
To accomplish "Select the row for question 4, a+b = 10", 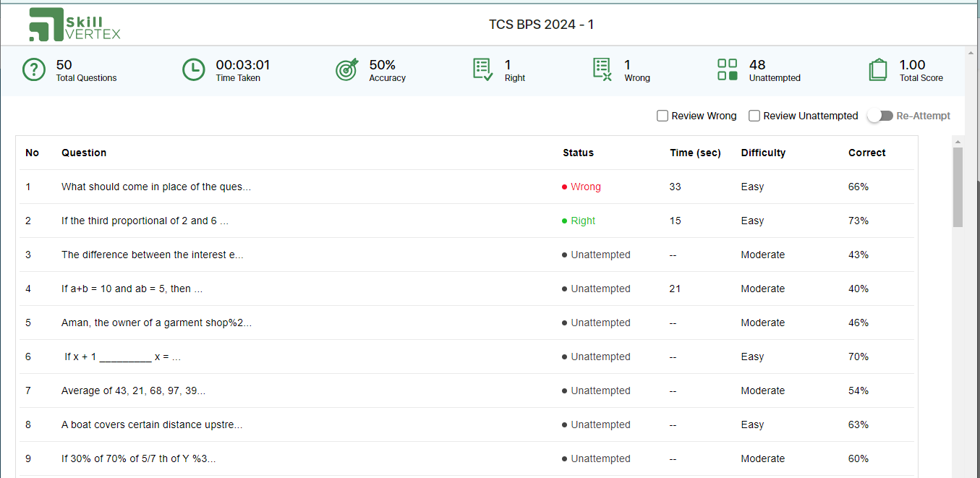I will [466, 289].
